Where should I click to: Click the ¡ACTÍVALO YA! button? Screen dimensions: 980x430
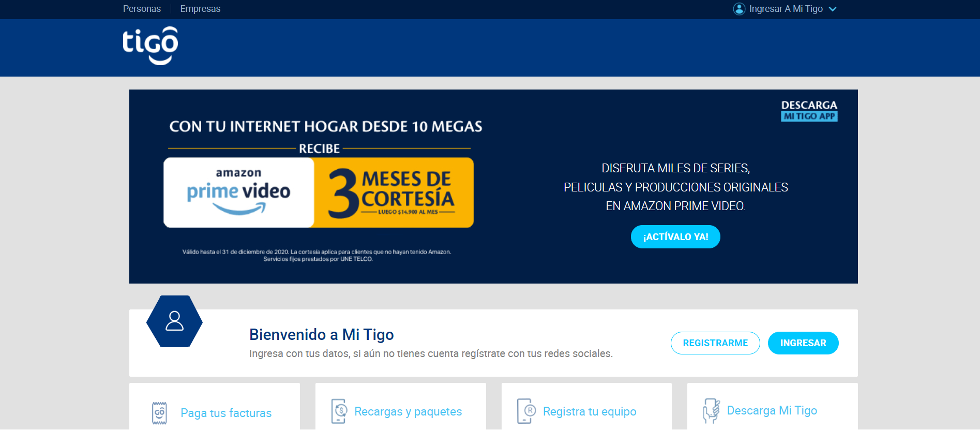[675, 236]
